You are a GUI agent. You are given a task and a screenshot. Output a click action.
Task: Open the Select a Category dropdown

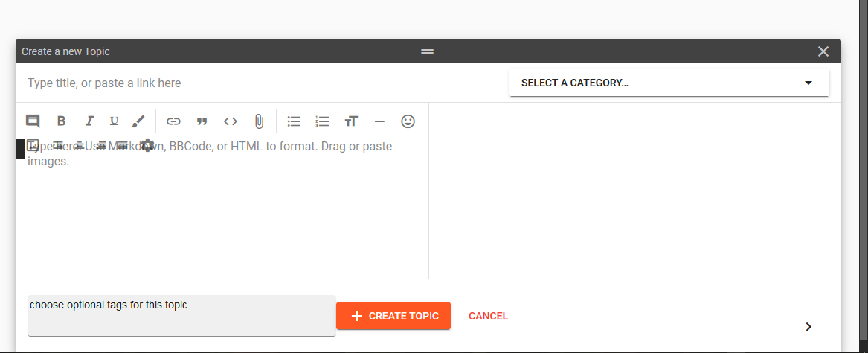point(669,83)
